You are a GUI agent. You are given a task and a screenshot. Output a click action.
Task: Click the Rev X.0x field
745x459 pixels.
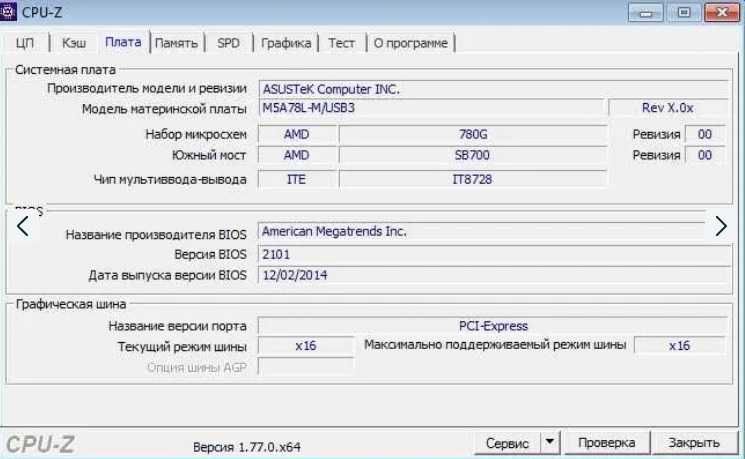(668, 108)
